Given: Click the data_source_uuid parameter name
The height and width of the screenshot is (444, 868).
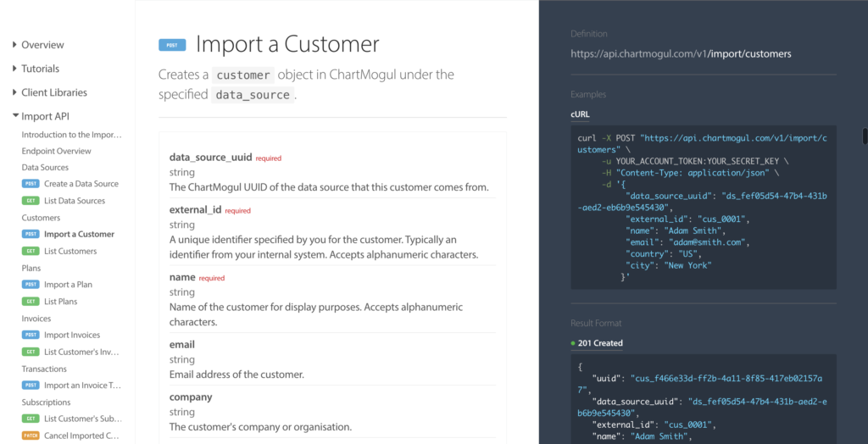Looking at the screenshot, I should (x=211, y=158).
